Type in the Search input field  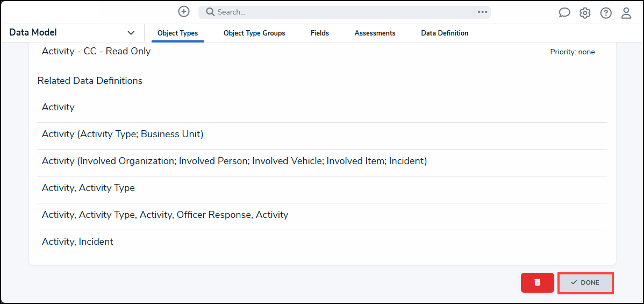pyautogui.click(x=344, y=12)
